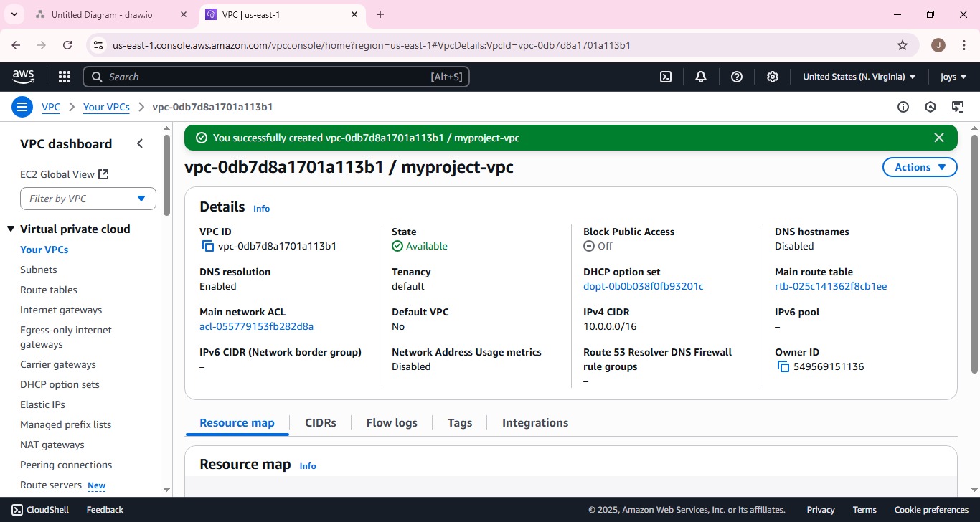Open the tab search dropdown arrow
Viewport: 980px width, 522px height.
[14, 14]
